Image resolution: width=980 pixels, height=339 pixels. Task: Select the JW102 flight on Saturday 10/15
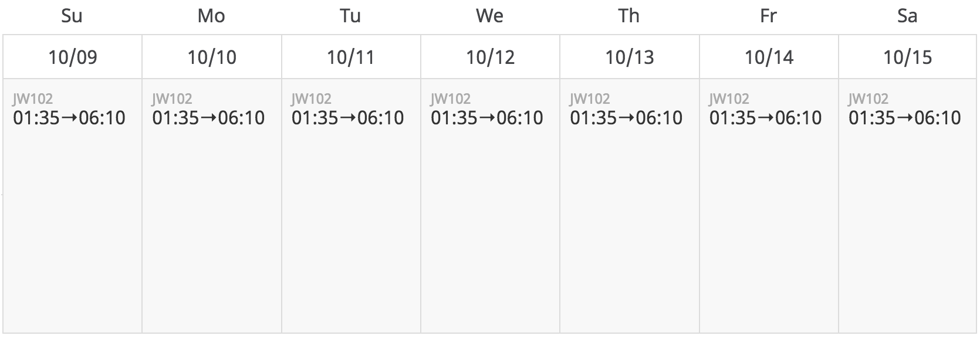click(905, 110)
